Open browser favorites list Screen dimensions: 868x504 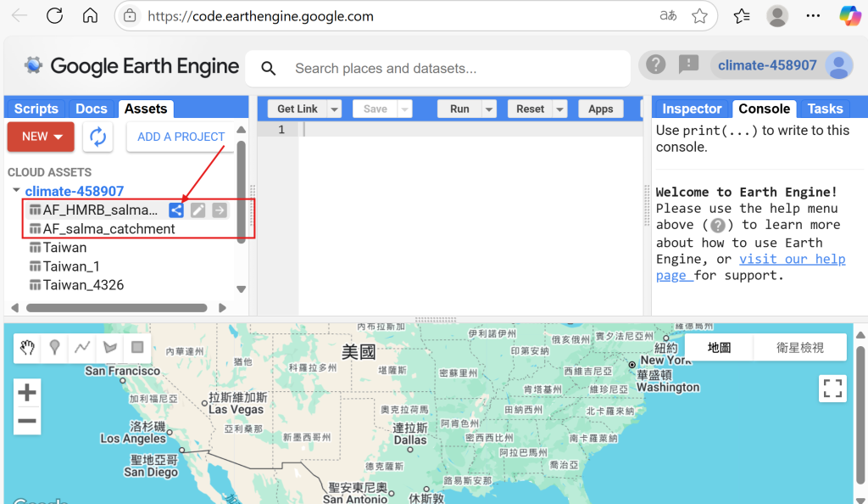click(741, 16)
